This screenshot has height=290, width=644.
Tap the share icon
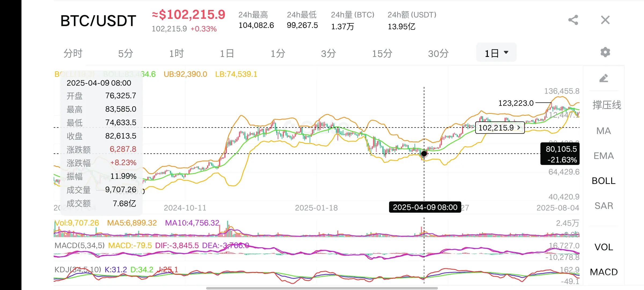(x=573, y=20)
